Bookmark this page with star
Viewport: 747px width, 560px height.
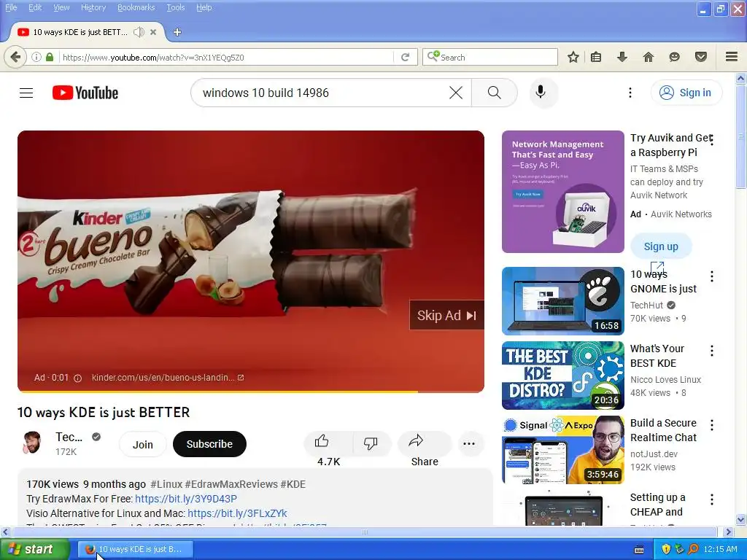coord(573,57)
